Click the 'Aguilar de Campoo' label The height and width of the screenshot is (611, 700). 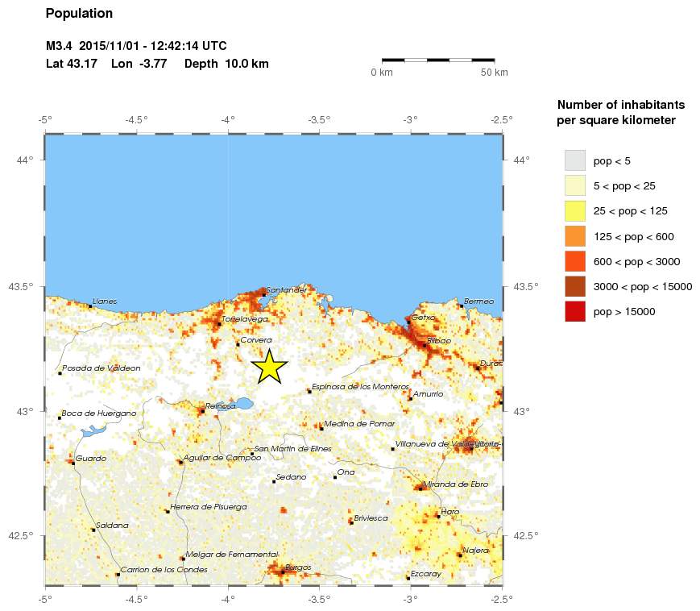click(222, 457)
